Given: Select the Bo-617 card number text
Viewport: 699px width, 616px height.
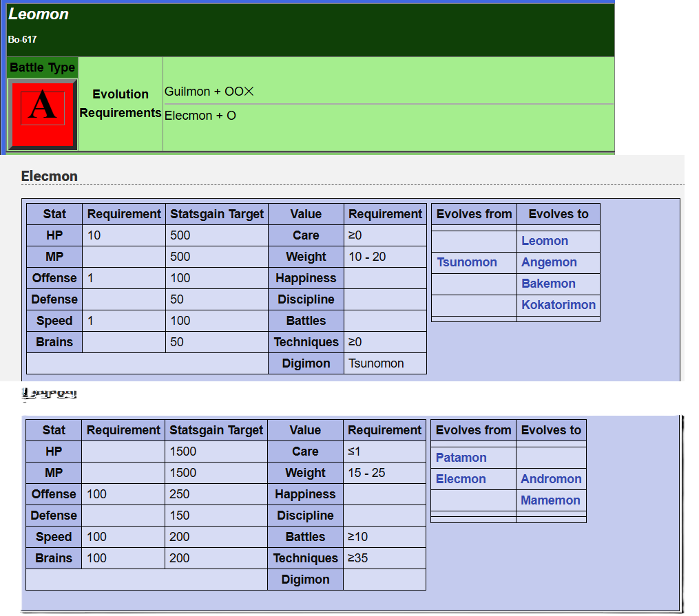Looking at the screenshot, I should point(22,40).
